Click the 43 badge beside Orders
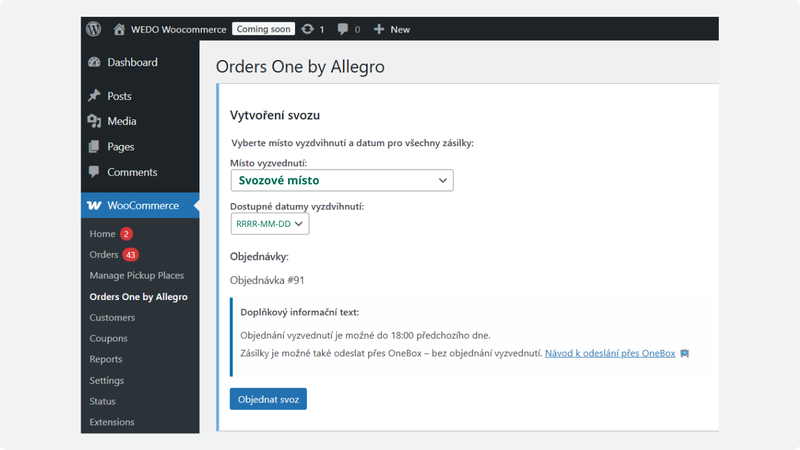Image resolution: width=800 pixels, height=450 pixels. click(x=131, y=255)
